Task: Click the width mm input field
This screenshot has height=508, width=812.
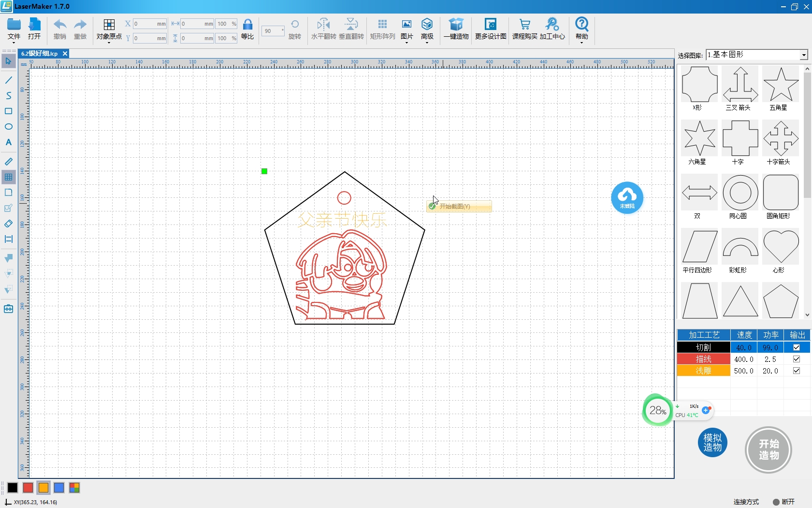Action: 197,24
